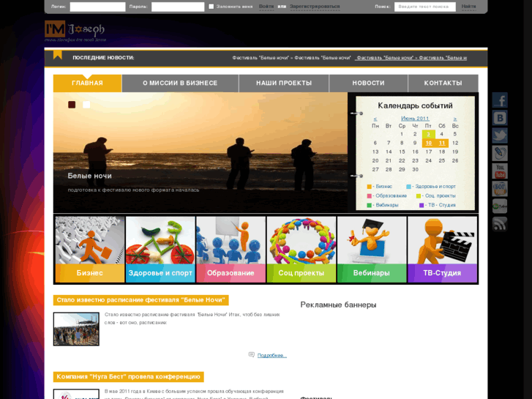Go to previous calendar month arrow

point(375,119)
